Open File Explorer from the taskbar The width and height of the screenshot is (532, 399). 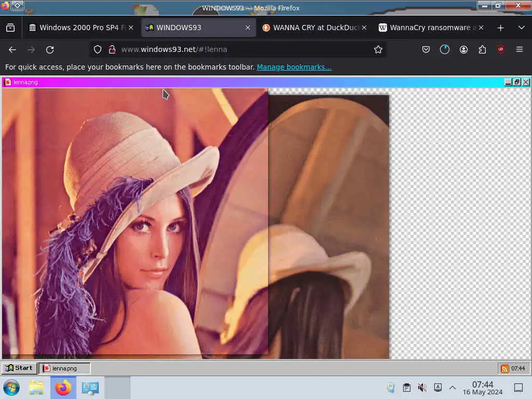pos(36,388)
